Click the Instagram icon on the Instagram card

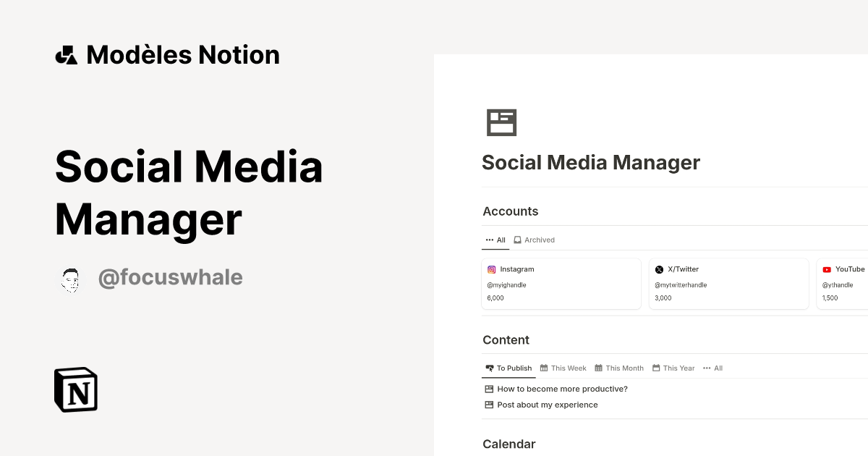pos(492,269)
